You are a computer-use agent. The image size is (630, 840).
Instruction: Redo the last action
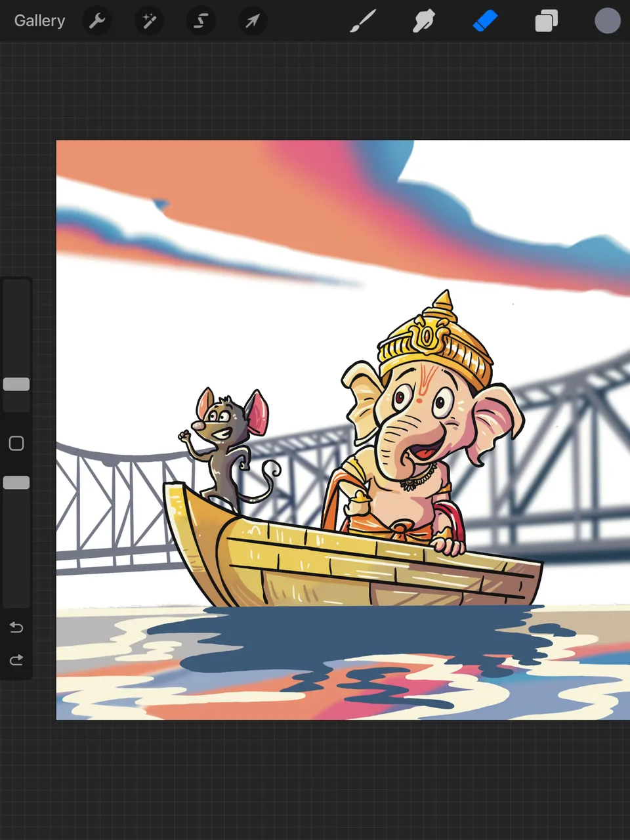point(16,660)
